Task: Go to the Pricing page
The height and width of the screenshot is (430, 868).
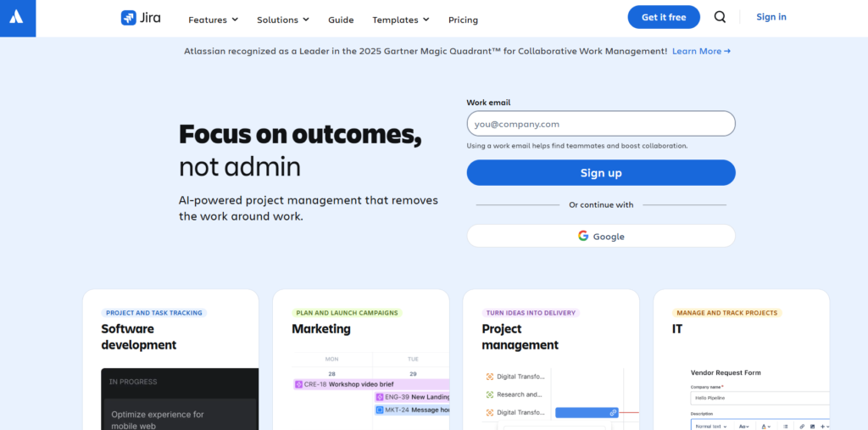Action: 463,20
